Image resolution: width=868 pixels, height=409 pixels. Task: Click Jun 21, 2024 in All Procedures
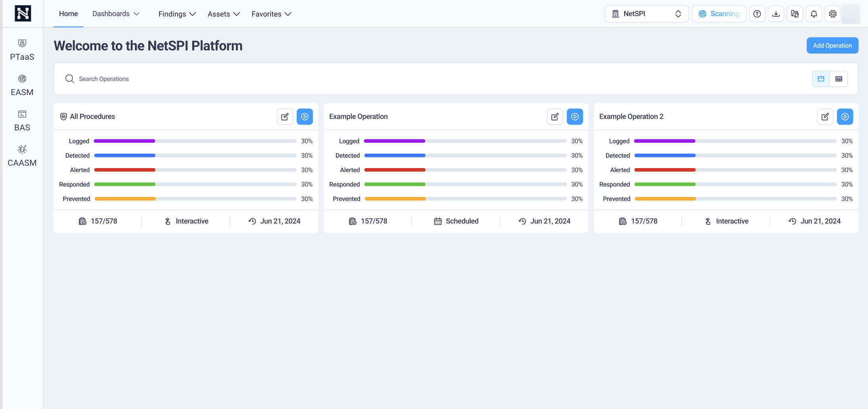coord(280,221)
